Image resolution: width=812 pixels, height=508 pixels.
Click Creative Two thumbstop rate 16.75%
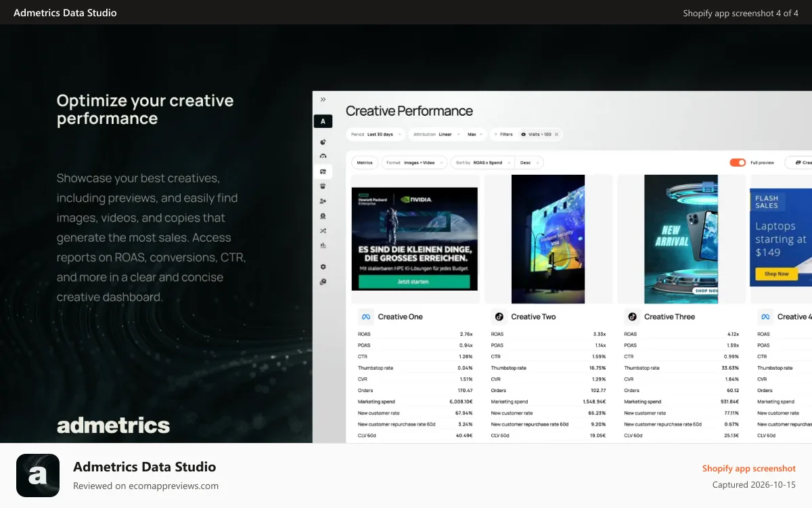(597, 368)
